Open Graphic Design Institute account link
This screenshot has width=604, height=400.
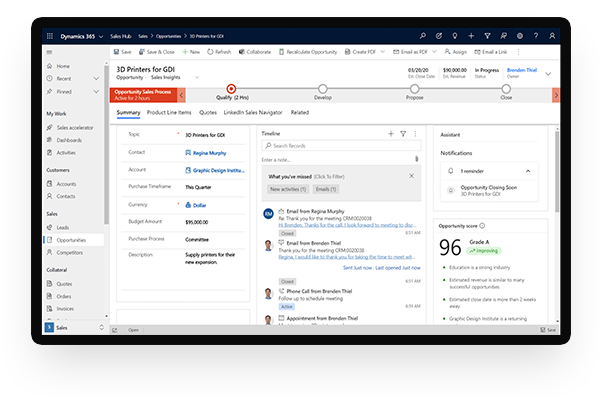tap(218, 170)
